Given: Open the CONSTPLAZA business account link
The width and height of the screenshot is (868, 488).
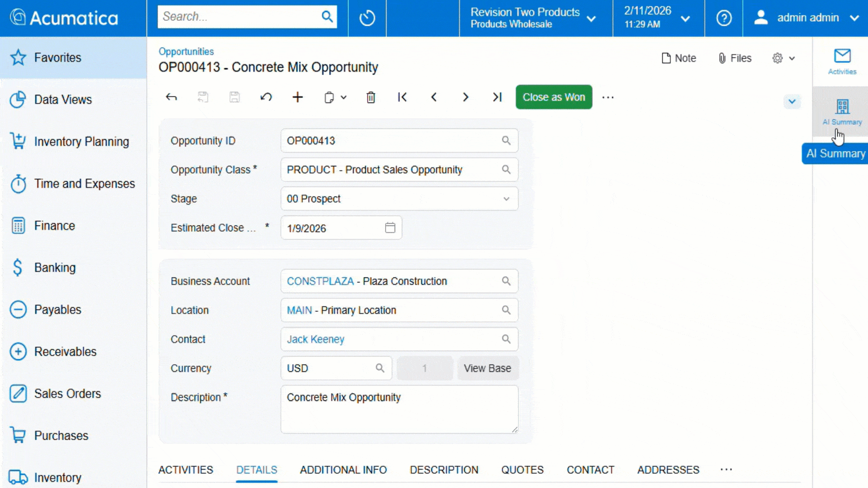Looking at the screenshot, I should tap(320, 281).
